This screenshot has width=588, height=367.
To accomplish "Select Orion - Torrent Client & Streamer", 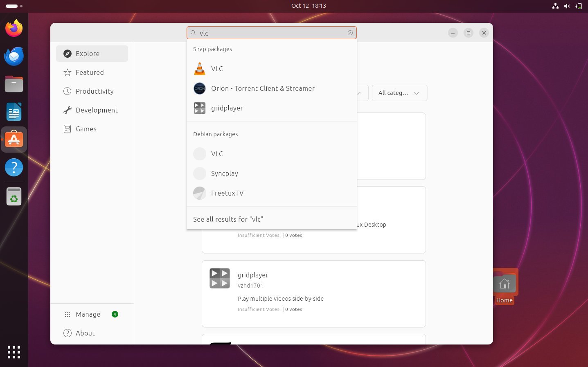I will [272, 88].
